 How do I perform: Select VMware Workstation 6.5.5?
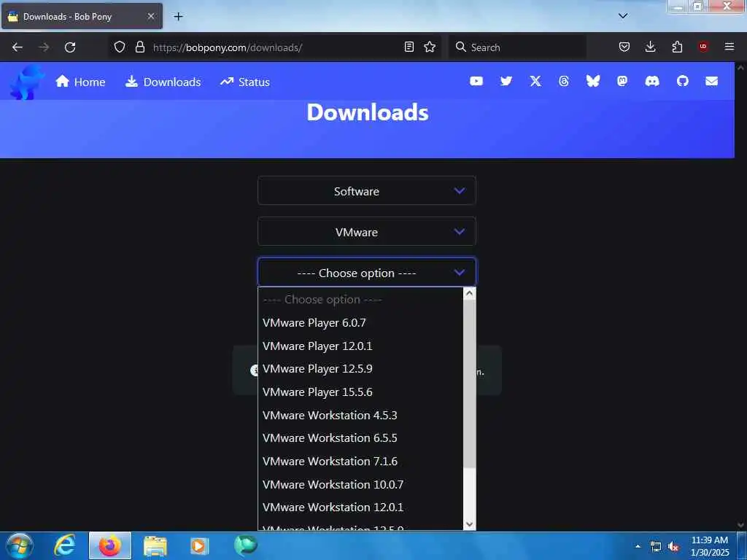[360, 438]
